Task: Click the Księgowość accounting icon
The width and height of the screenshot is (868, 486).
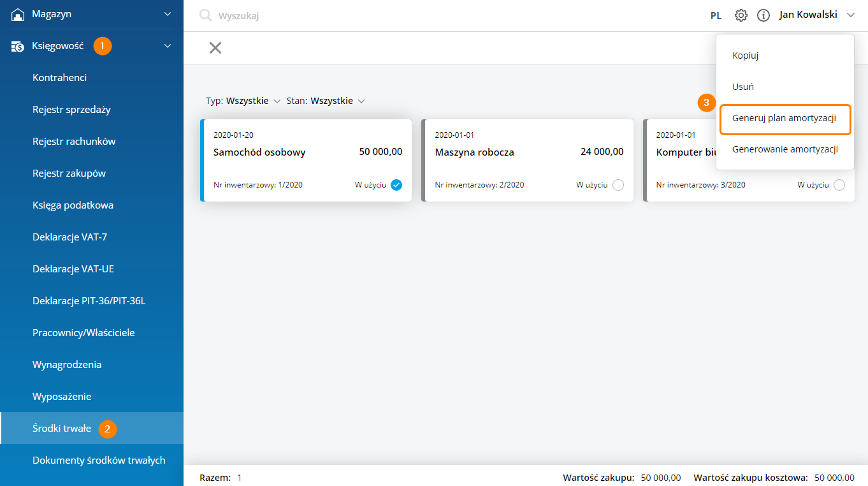Action: 18,46
